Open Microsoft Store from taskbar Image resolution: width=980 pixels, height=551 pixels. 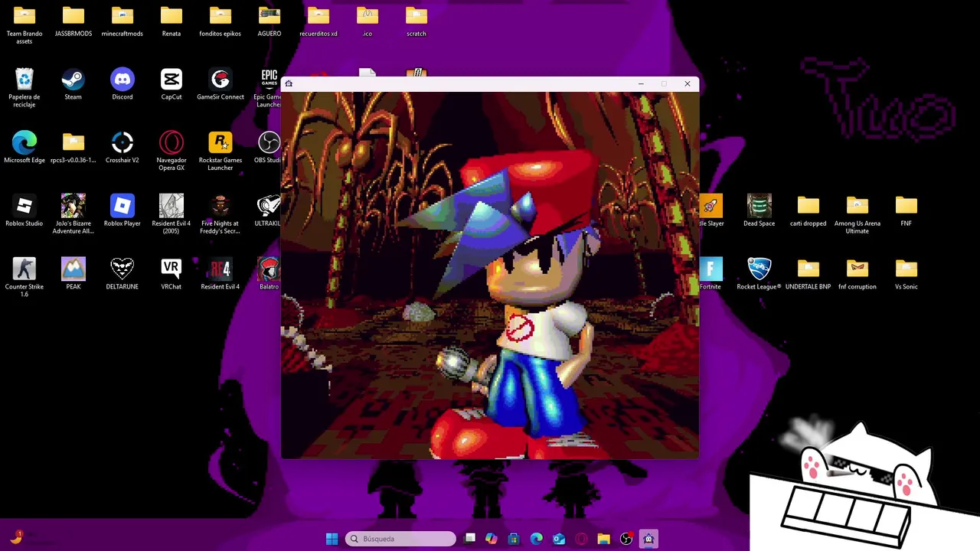pyautogui.click(x=514, y=539)
